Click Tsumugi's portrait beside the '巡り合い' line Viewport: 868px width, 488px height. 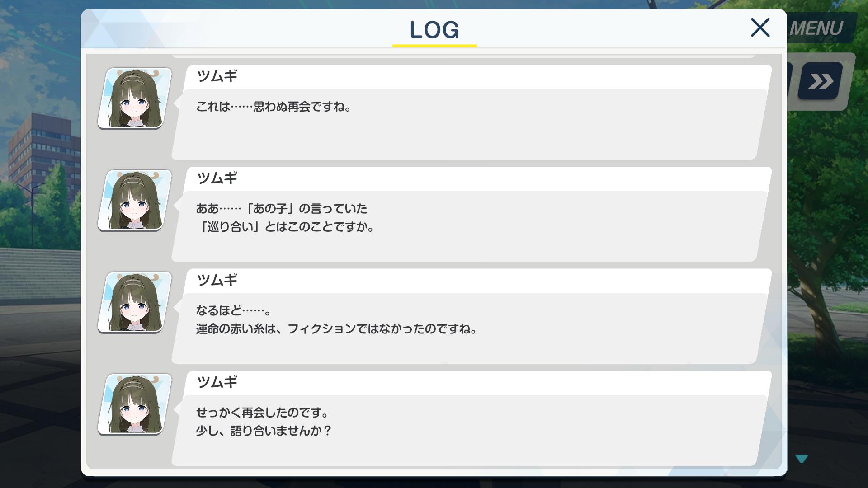click(x=134, y=200)
